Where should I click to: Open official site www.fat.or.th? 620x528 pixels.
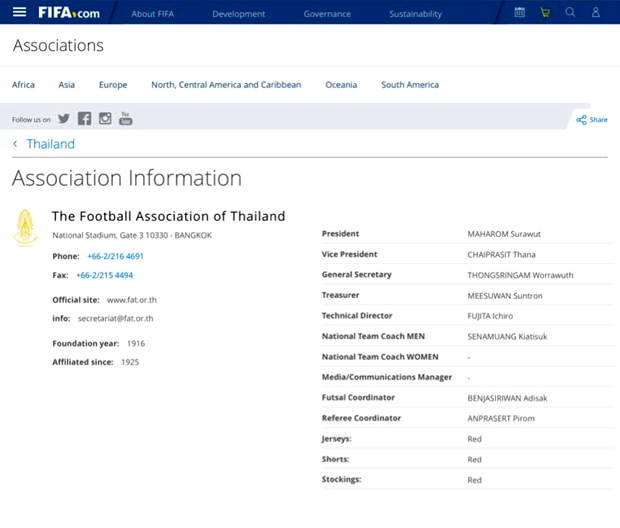(131, 300)
